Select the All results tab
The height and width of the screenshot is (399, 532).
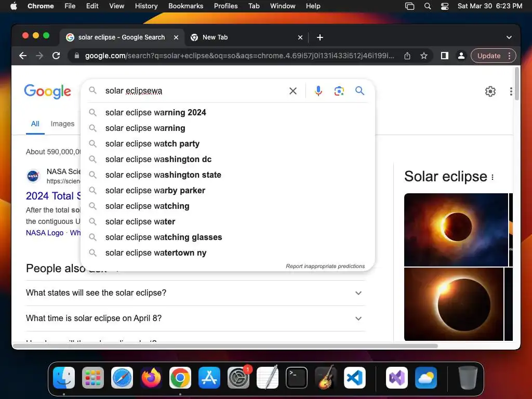pos(35,124)
